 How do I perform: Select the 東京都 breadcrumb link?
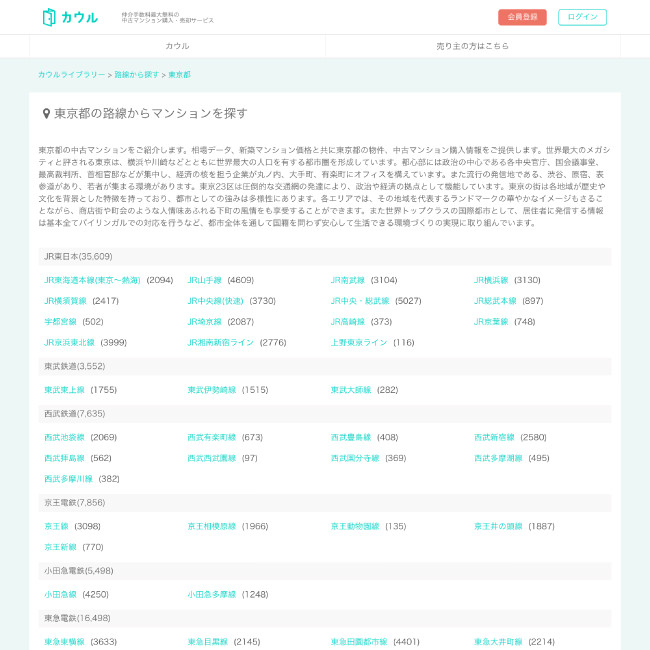[x=179, y=75]
